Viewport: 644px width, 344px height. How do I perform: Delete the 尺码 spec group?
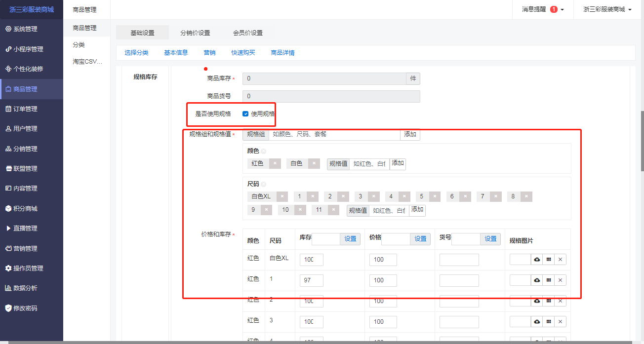(x=264, y=184)
